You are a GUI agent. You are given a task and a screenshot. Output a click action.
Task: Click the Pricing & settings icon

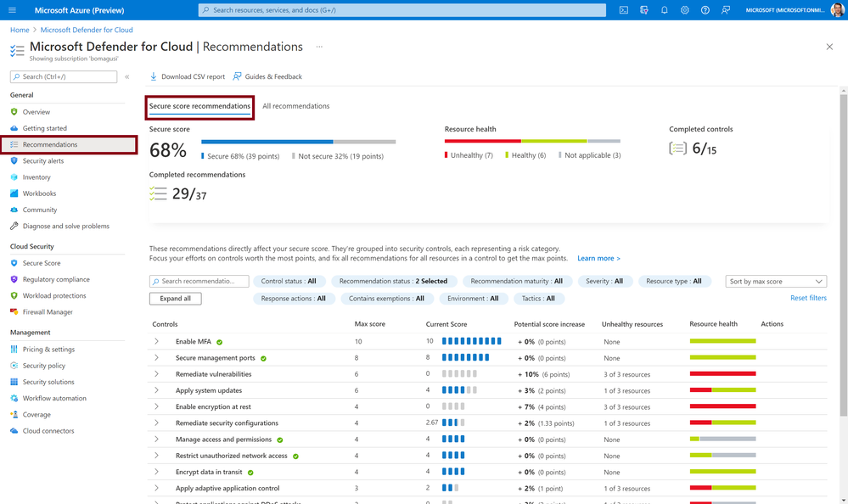[14, 350]
